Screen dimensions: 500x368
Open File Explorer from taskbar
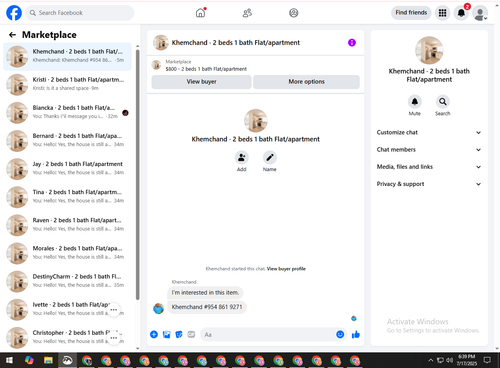point(48,360)
